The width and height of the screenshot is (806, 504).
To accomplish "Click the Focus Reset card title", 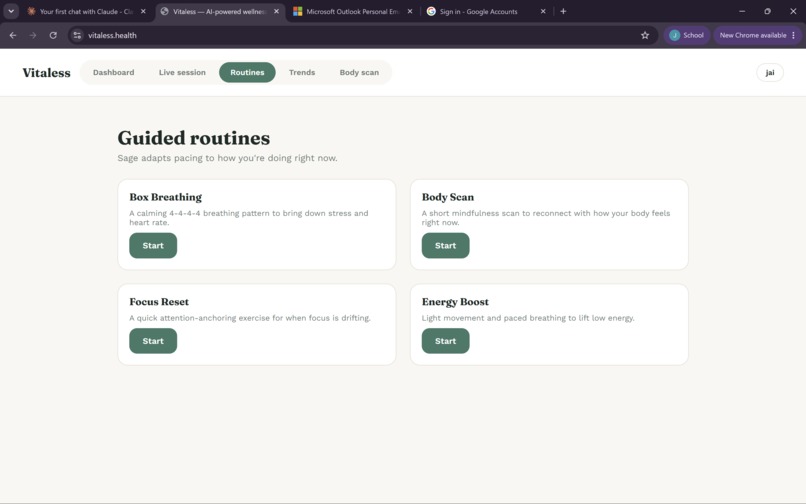I will pyautogui.click(x=159, y=302).
